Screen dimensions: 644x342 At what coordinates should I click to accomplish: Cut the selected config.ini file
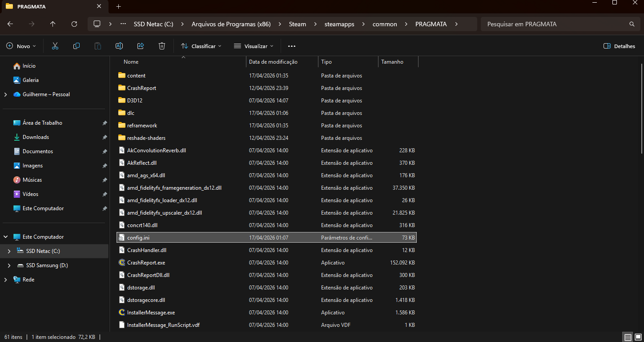click(55, 46)
